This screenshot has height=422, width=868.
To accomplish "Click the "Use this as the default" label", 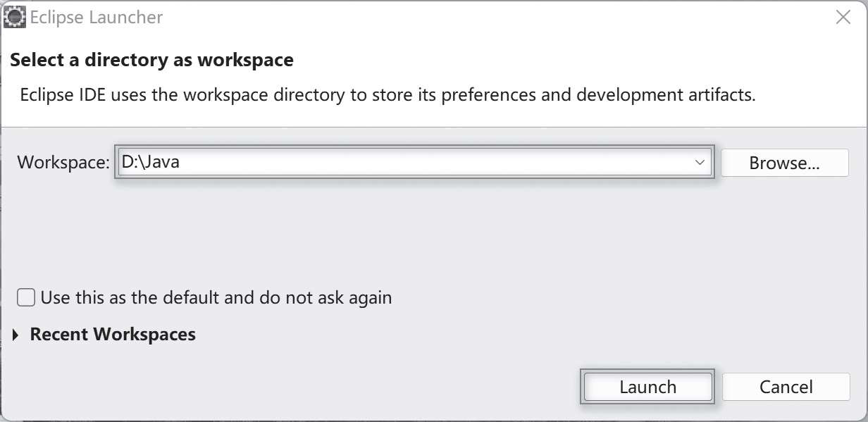I will point(216,297).
